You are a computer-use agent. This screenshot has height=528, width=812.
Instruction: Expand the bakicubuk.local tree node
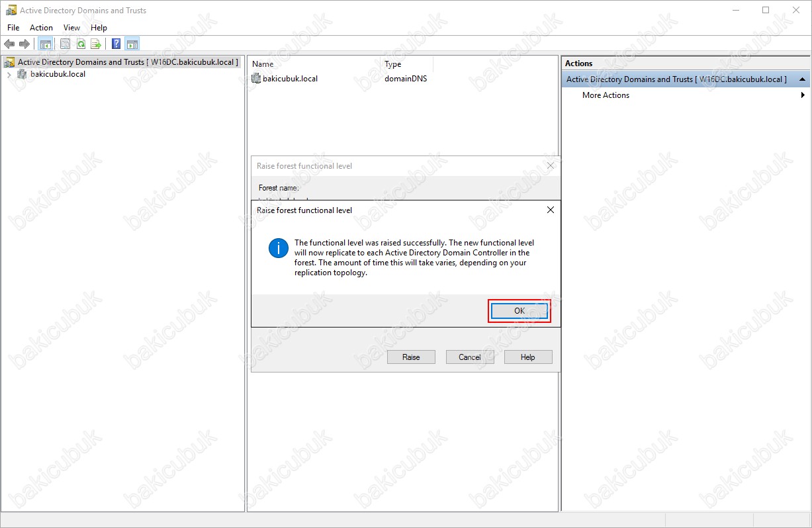click(x=9, y=74)
